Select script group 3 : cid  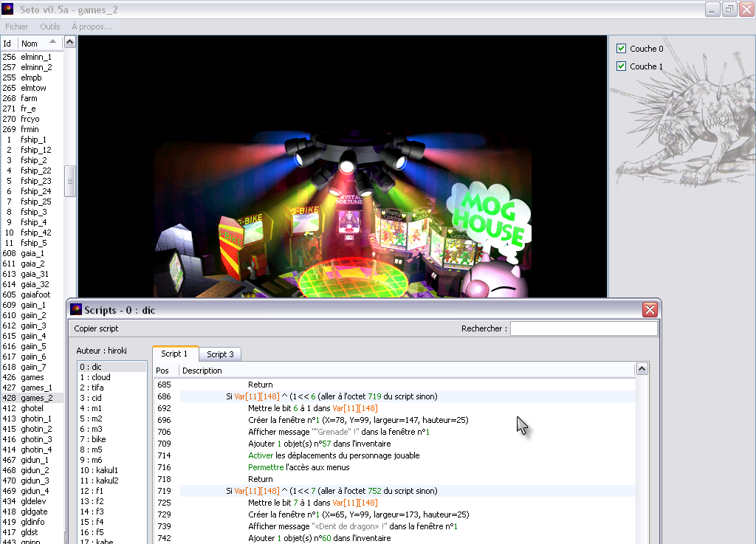[112, 398]
